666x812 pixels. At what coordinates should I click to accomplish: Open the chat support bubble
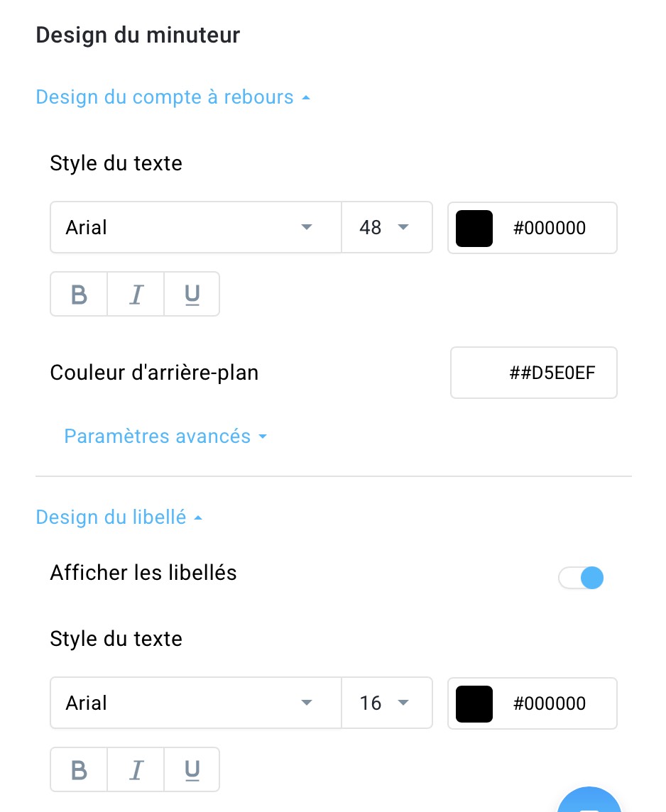(x=589, y=804)
